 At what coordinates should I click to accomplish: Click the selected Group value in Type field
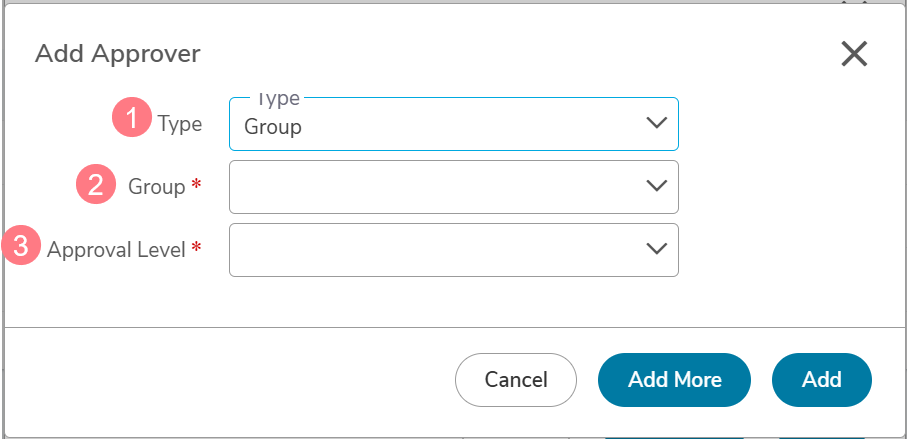pyautogui.click(x=272, y=127)
